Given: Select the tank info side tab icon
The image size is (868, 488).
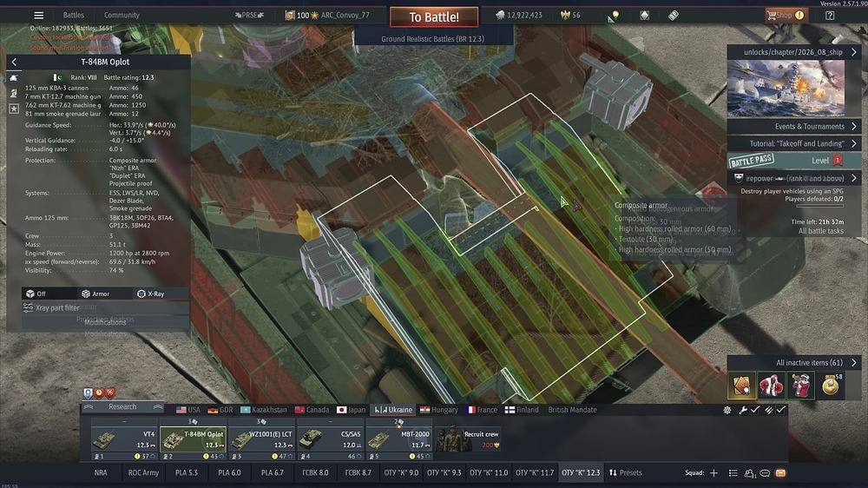Looking at the screenshot, I should click(x=14, y=78).
